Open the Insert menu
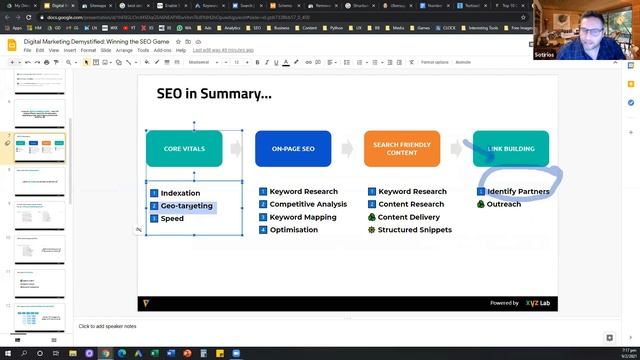The image size is (640, 360). pos(70,50)
